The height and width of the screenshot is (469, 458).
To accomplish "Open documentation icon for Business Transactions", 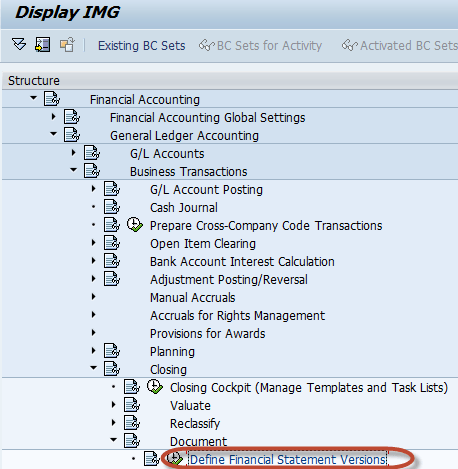I will coord(92,171).
